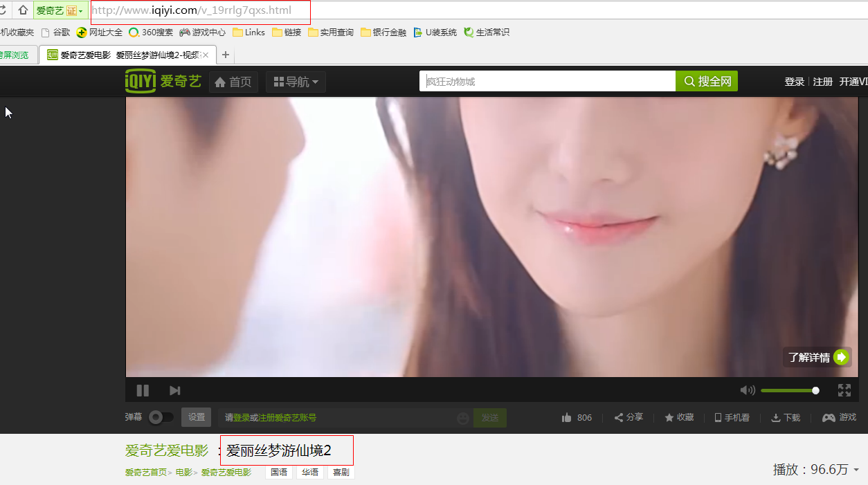Image resolution: width=868 pixels, height=485 pixels.
Task: Go to 首页 home page
Action: coord(233,82)
